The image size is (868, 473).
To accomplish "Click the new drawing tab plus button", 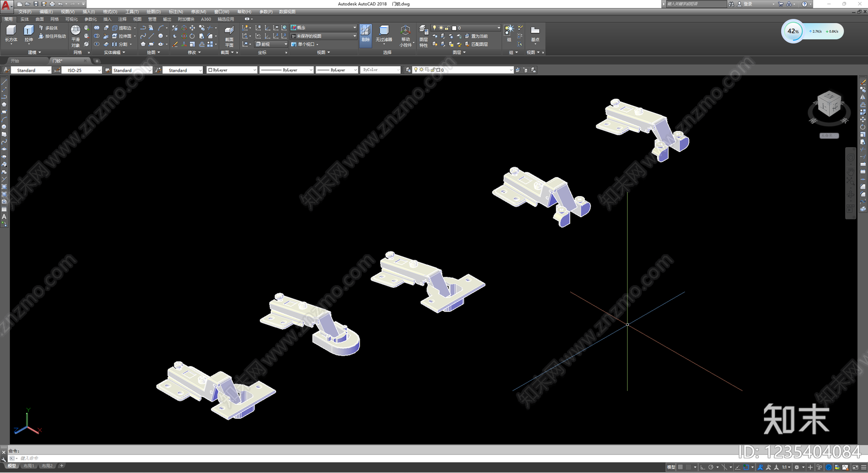I will pyautogui.click(x=97, y=61).
